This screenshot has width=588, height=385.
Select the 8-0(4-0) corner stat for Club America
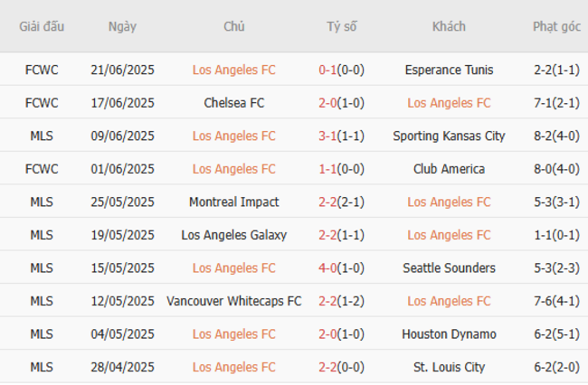(556, 169)
